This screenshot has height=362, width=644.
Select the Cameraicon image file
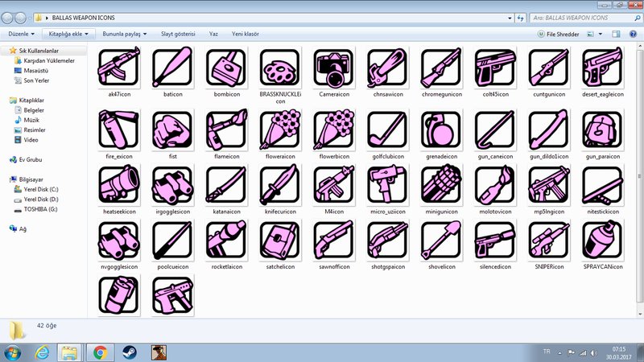[334, 68]
